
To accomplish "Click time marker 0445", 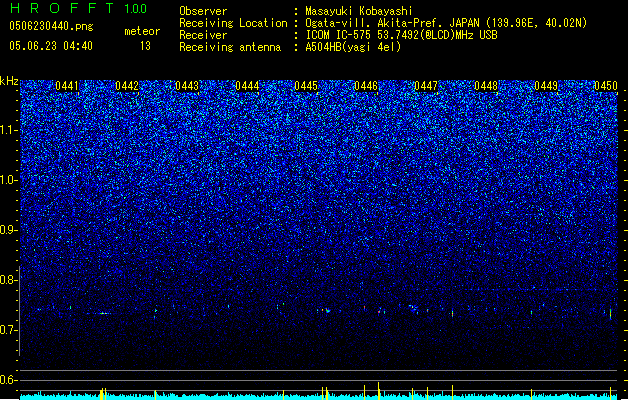I will 306,86.
